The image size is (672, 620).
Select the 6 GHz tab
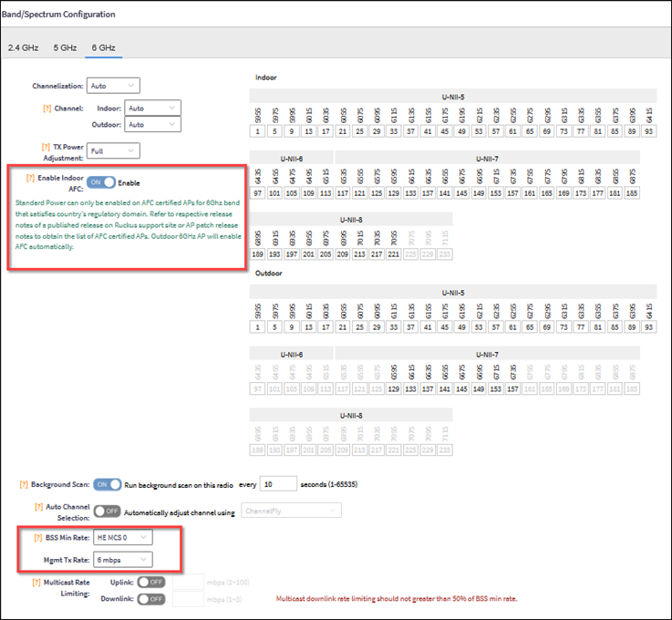[103, 47]
